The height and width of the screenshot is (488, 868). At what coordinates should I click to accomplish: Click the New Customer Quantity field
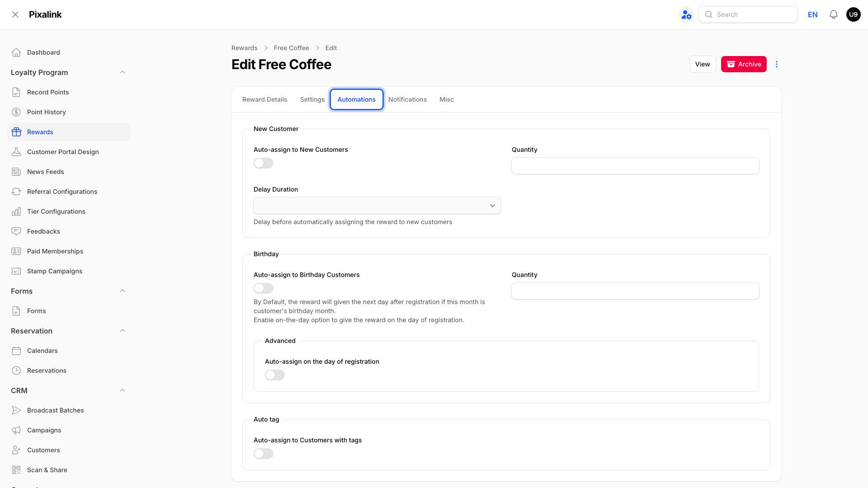(635, 166)
